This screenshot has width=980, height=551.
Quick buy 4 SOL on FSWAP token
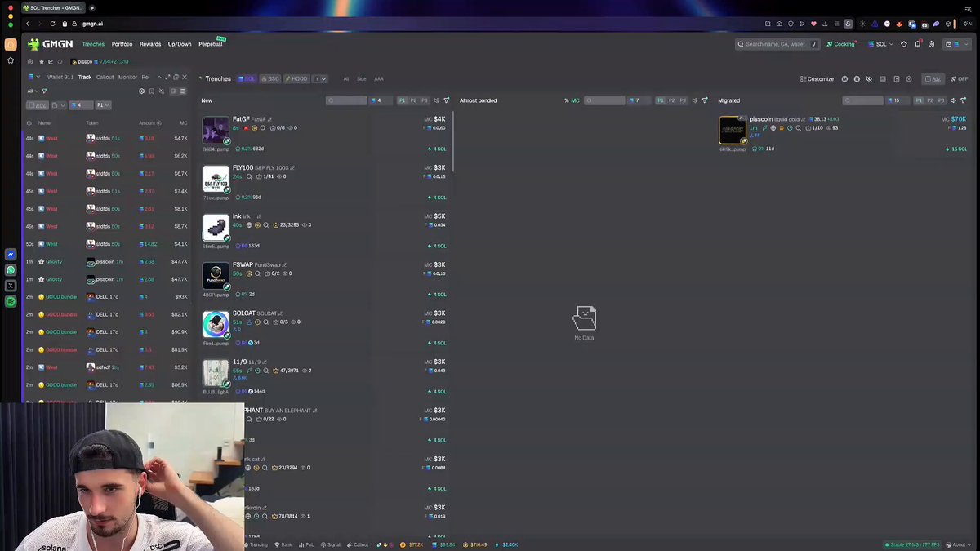click(x=438, y=294)
